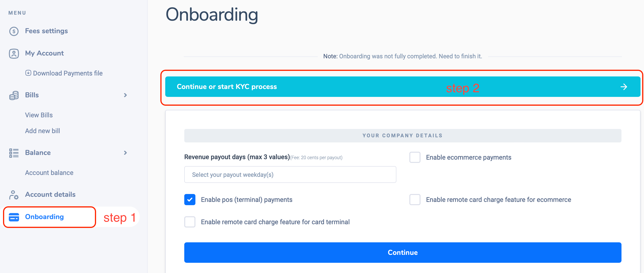Click the Onboarding card icon
The width and height of the screenshot is (644, 273).
14,217
